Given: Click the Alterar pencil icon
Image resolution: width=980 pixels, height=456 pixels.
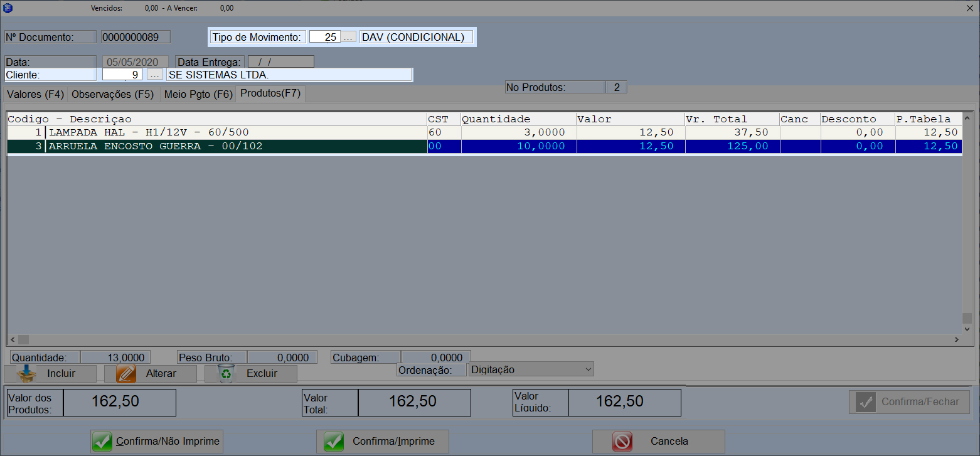Looking at the screenshot, I should pos(126,374).
